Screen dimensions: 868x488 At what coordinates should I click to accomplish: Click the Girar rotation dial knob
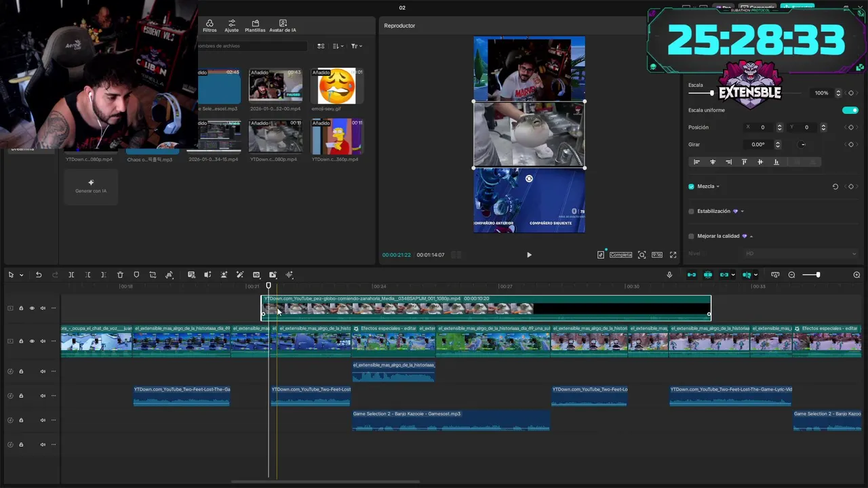coord(803,144)
